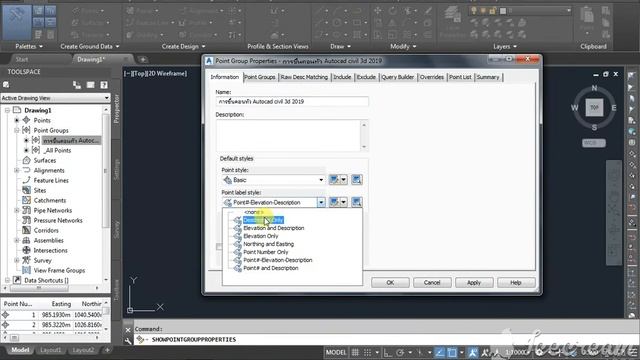The width and height of the screenshot is (640, 360).
Task: Select Surfaces in Toolspace tree
Action: tap(44, 160)
